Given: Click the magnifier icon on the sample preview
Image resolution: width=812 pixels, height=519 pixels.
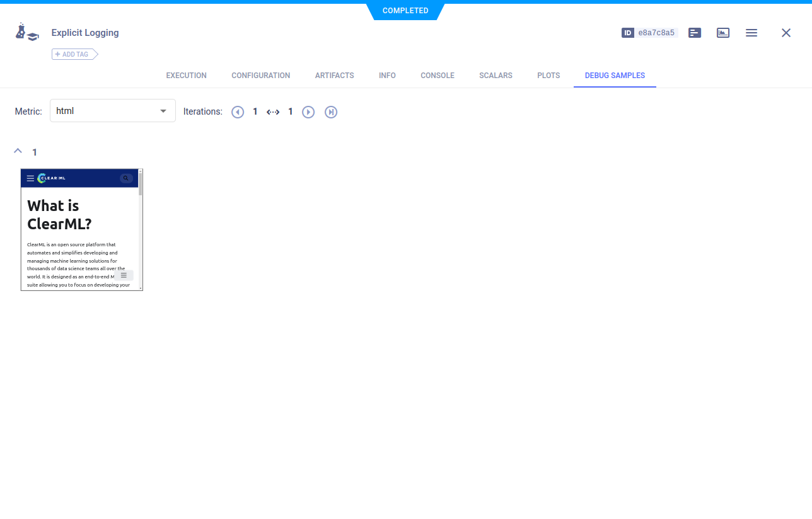Looking at the screenshot, I should [125, 178].
